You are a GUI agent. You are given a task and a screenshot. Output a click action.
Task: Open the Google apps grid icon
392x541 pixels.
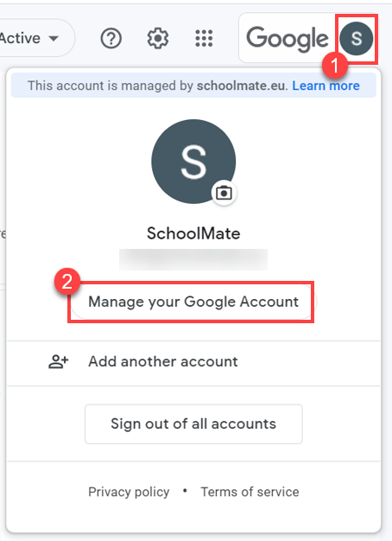(204, 38)
